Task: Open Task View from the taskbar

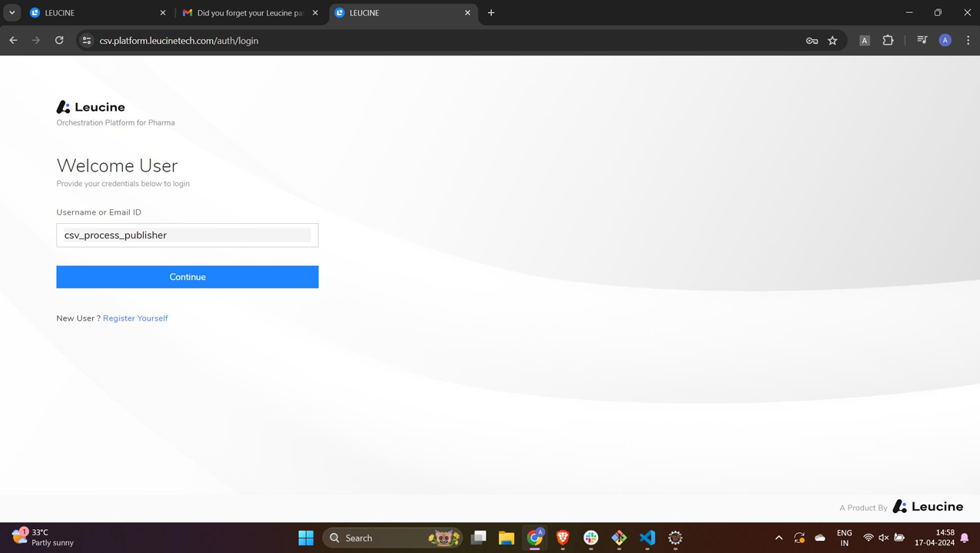Action: (x=478, y=538)
